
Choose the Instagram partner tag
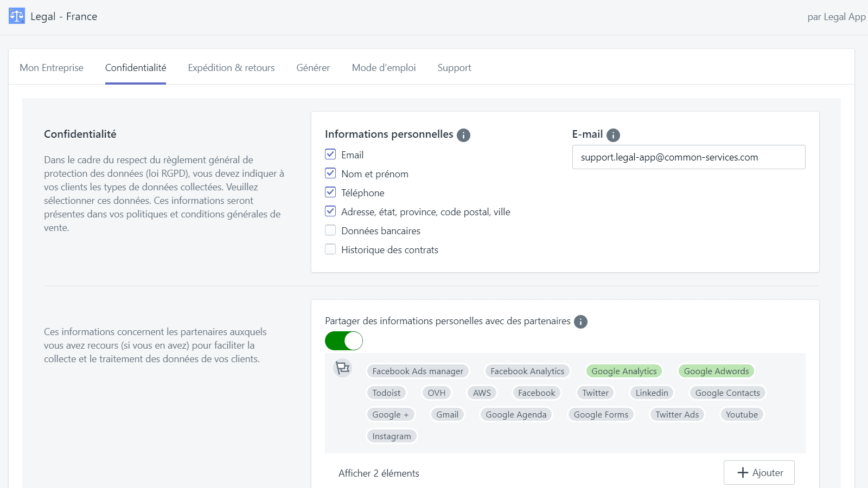point(392,436)
